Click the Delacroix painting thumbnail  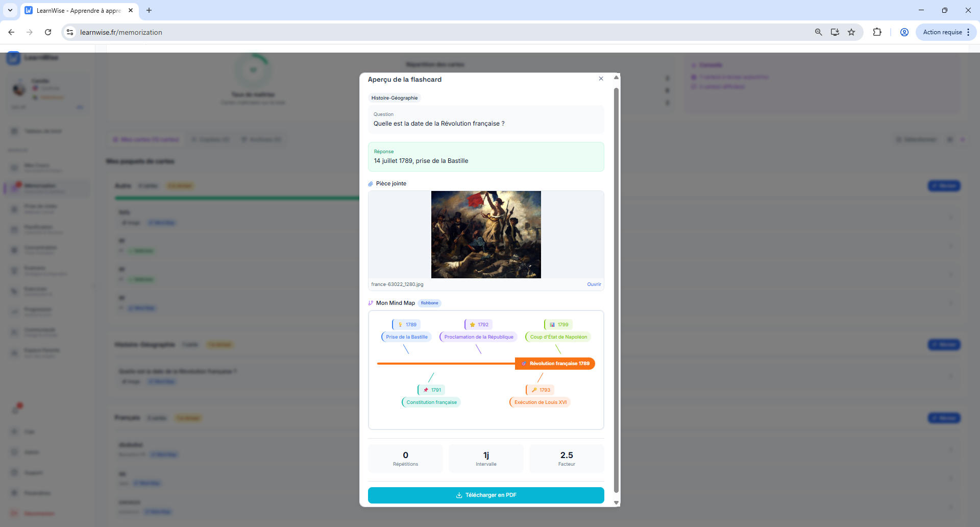[x=485, y=234]
